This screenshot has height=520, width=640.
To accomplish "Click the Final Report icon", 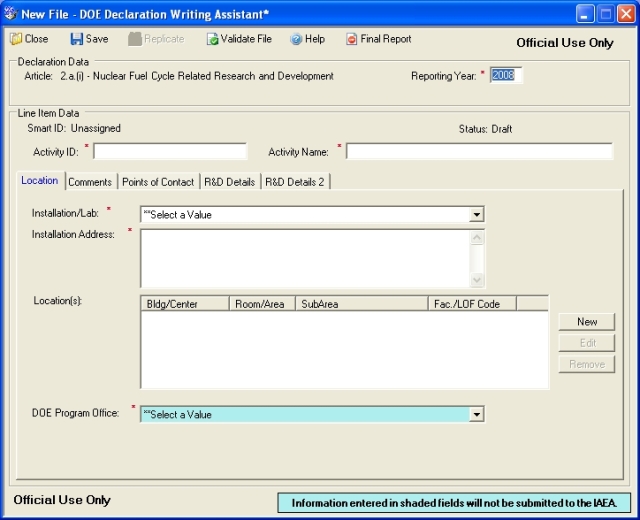I will pyautogui.click(x=351, y=39).
